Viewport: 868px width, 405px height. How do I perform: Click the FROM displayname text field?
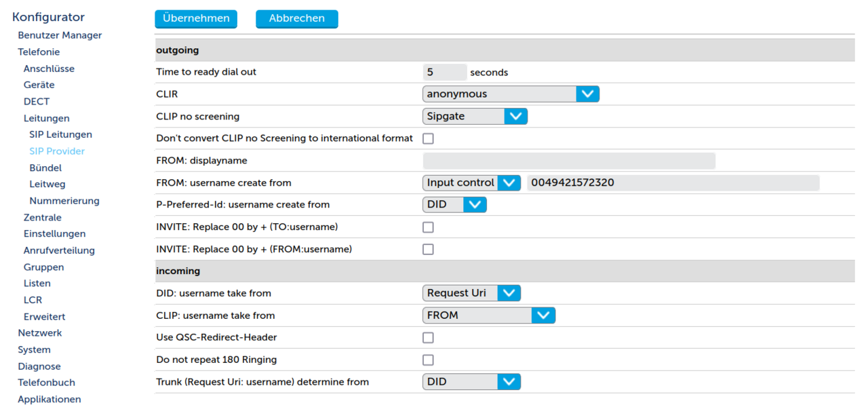tap(569, 161)
